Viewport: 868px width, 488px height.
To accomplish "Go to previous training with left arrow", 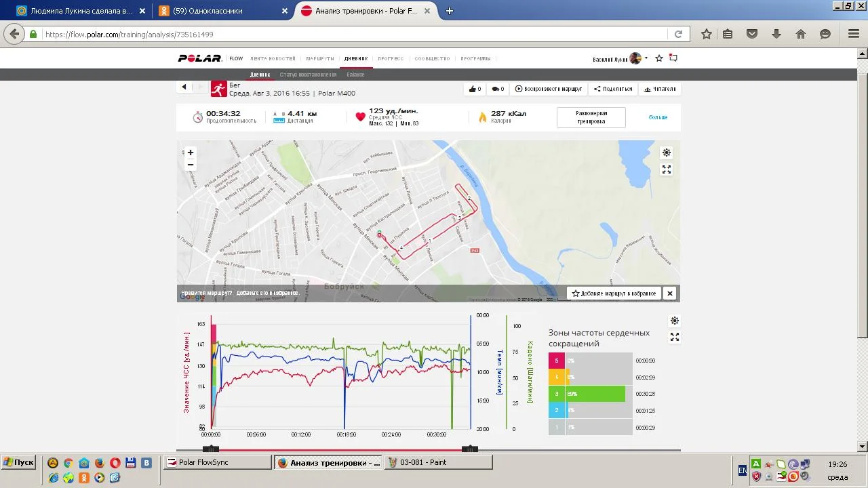I will pos(184,87).
